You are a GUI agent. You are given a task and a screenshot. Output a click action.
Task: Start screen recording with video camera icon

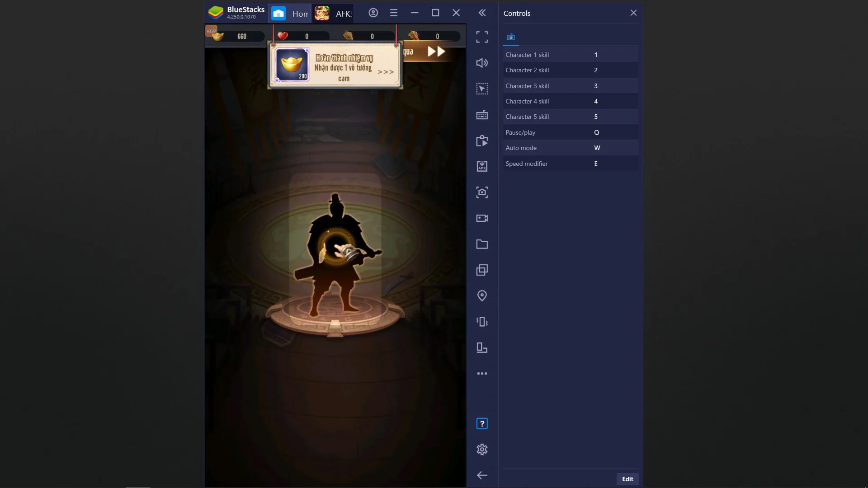click(482, 218)
